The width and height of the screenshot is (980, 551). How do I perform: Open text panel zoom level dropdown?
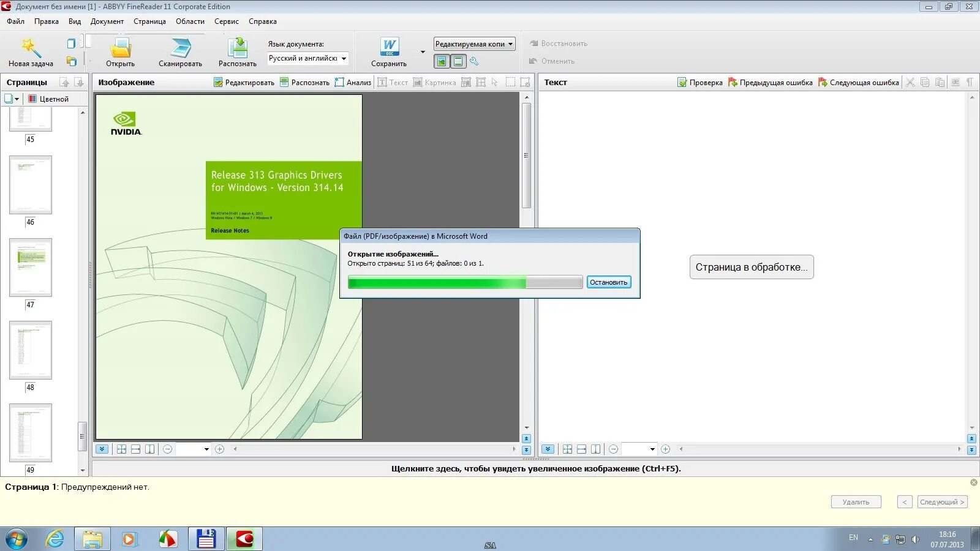click(x=652, y=449)
